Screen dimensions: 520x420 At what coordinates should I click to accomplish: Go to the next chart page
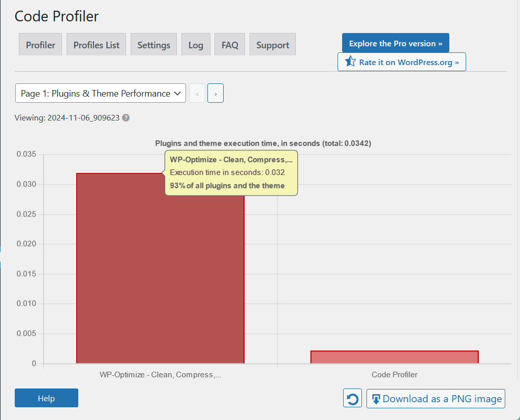pos(216,93)
